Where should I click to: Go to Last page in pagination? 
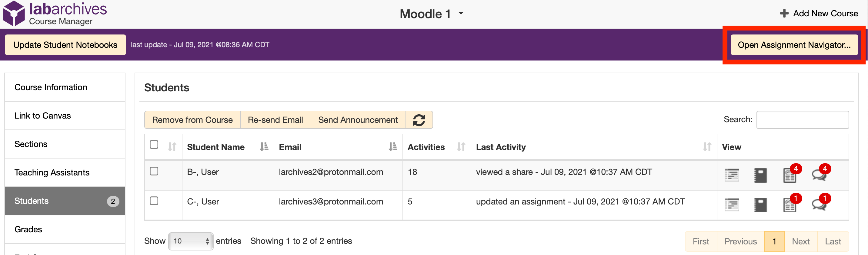pyautogui.click(x=833, y=242)
